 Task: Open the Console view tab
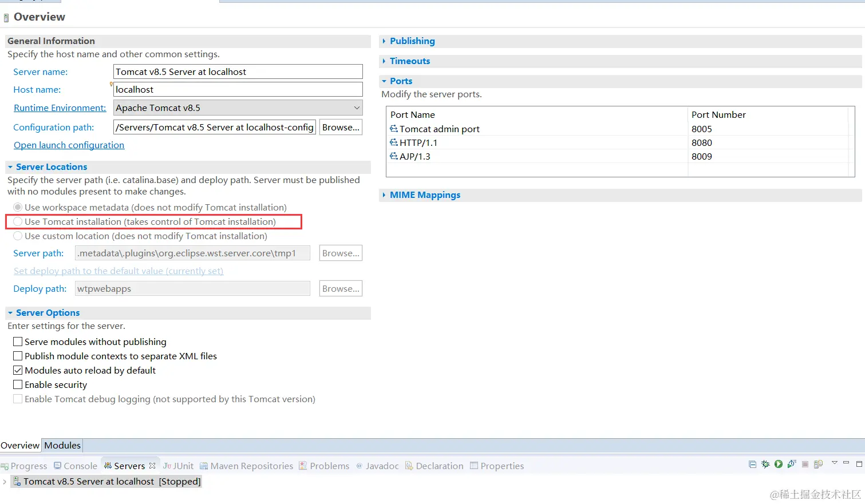pyautogui.click(x=76, y=466)
